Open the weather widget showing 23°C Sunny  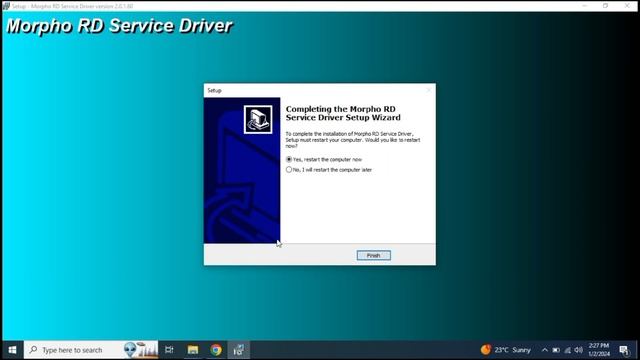click(506, 350)
